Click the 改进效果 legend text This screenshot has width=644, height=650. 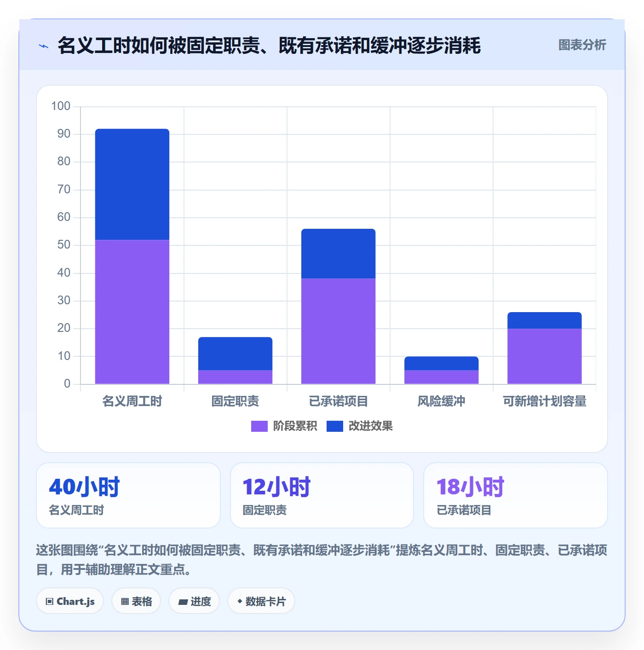point(370,426)
